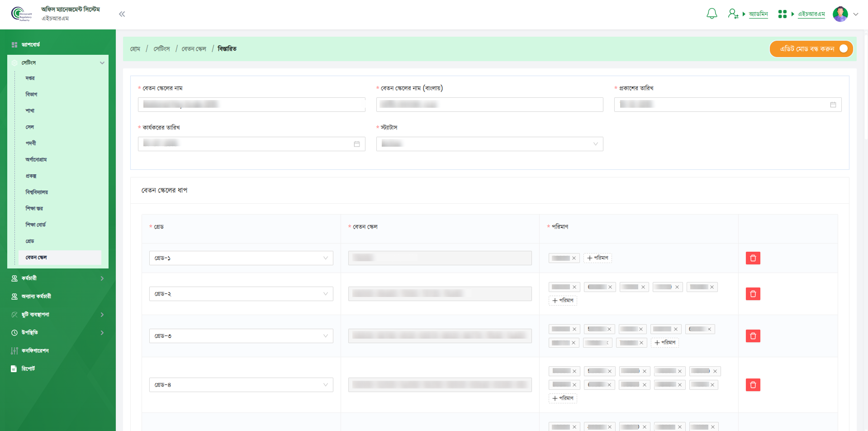Click the four-square module switcher icon
The height and width of the screenshot is (431, 868).
(x=782, y=14)
